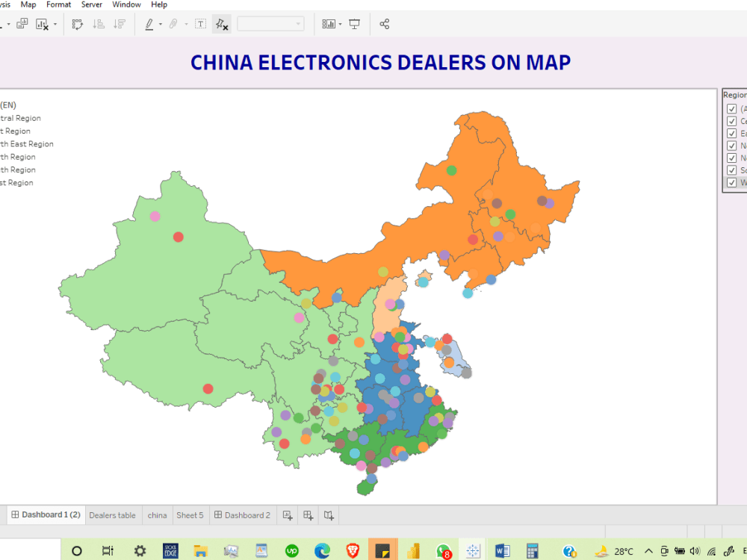Click the New Worksheet icon
Viewport: 747px width, 560px height.
click(x=288, y=515)
